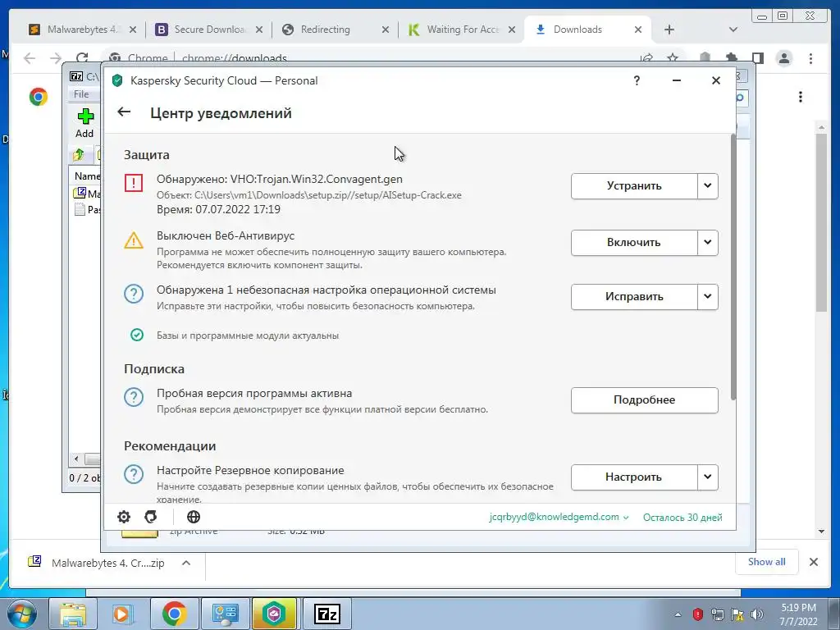
Task: Close the downloads shelf bar
Action: 813,562
